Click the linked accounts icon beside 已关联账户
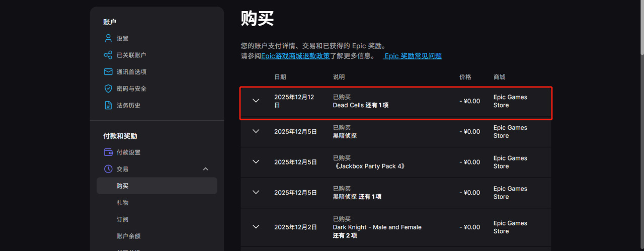Image resolution: width=644 pixels, height=251 pixels. (x=108, y=55)
